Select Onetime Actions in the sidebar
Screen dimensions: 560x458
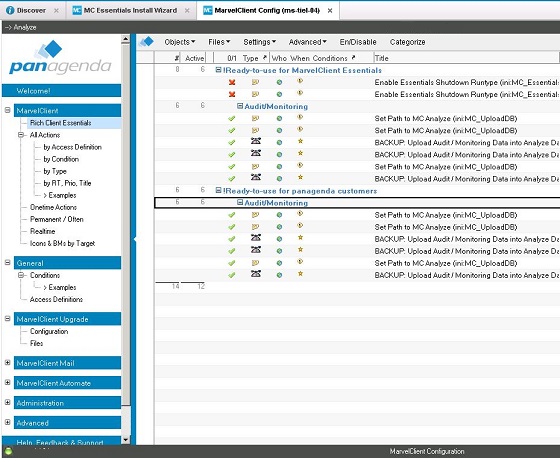click(53, 207)
